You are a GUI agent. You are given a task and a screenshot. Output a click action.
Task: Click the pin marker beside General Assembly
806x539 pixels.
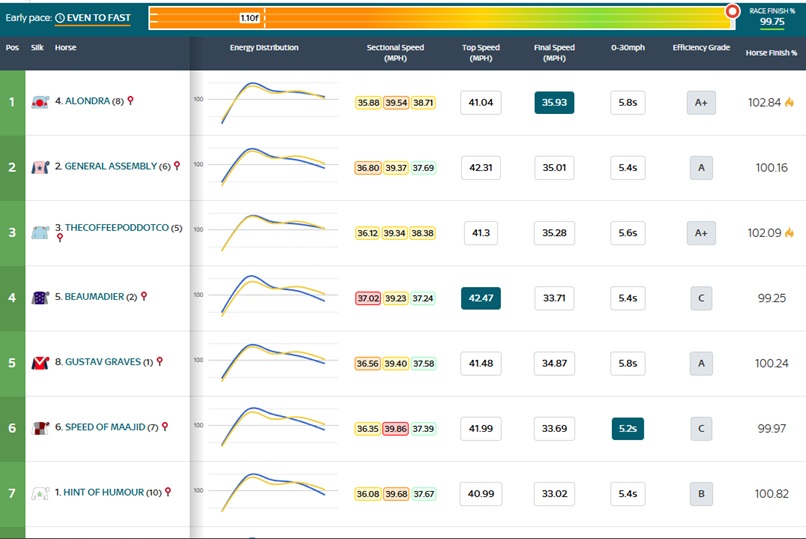177,166
